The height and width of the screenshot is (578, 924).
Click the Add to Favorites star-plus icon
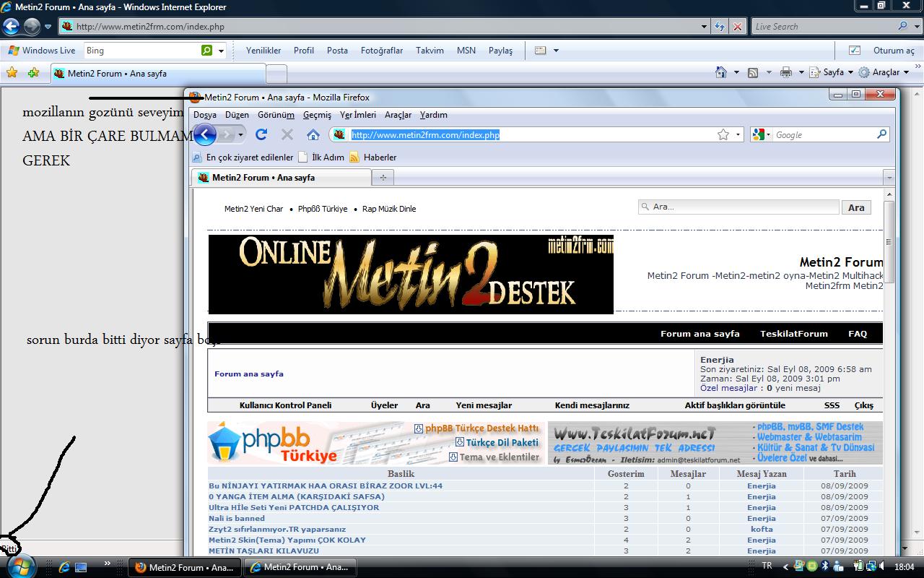point(33,72)
